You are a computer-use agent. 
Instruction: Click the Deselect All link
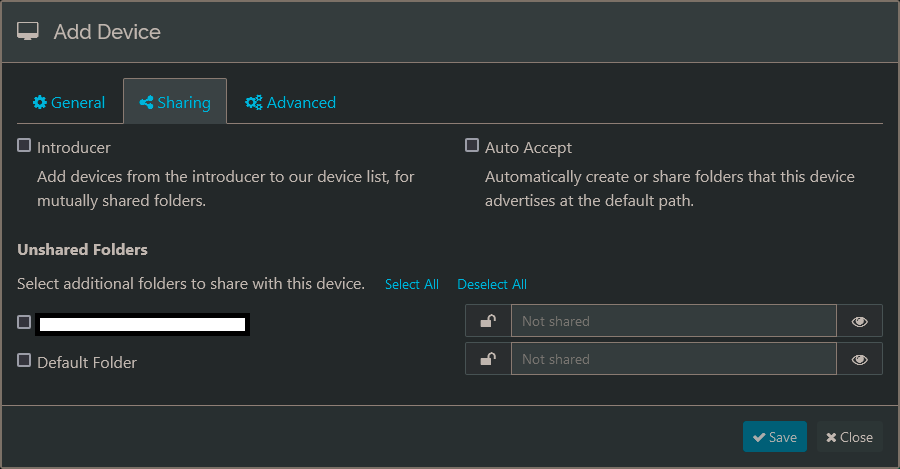point(491,284)
